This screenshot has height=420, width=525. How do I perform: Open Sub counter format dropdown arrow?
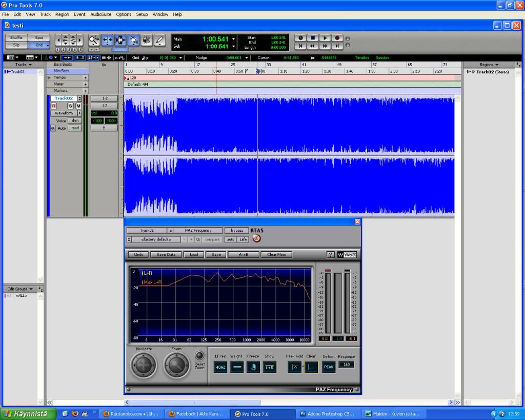234,46
